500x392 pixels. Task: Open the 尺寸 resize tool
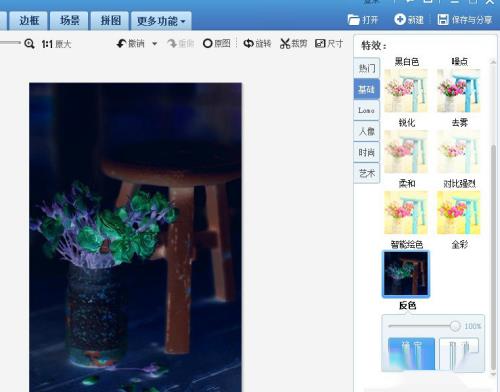click(x=320, y=43)
